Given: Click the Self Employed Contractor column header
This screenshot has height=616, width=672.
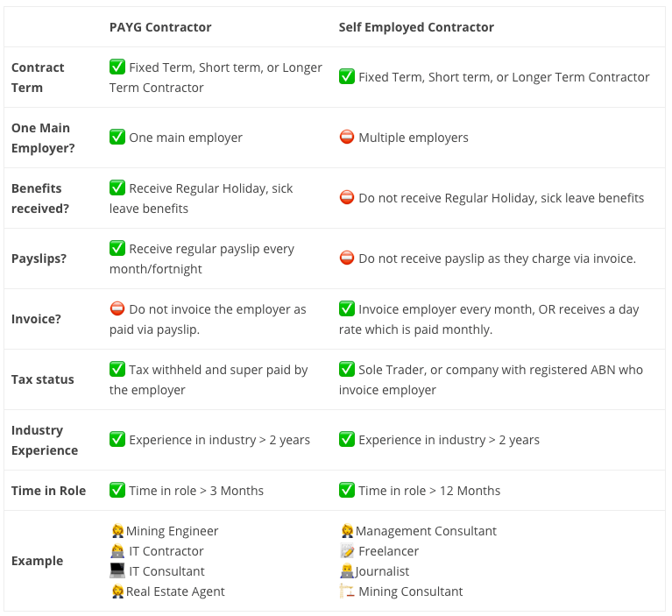Looking at the screenshot, I should pyautogui.click(x=416, y=27).
